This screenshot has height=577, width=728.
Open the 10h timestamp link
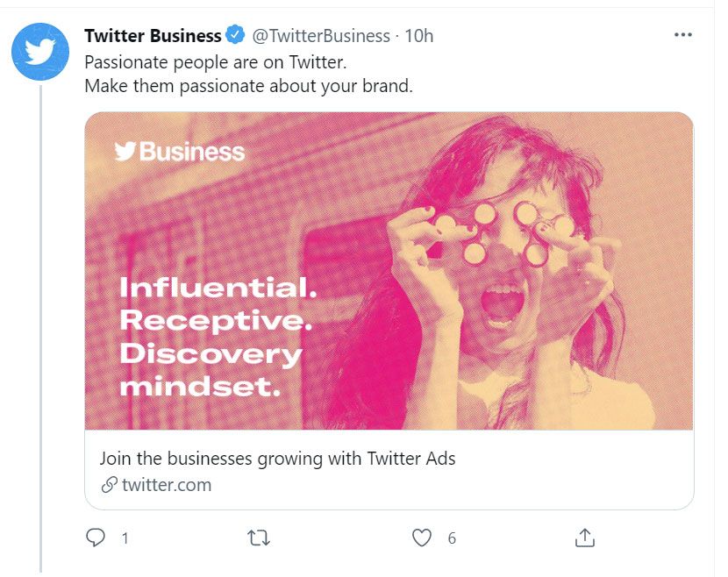419,36
